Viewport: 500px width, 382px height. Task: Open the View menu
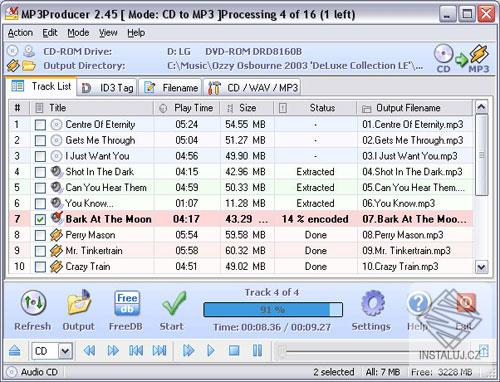[x=108, y=33]
